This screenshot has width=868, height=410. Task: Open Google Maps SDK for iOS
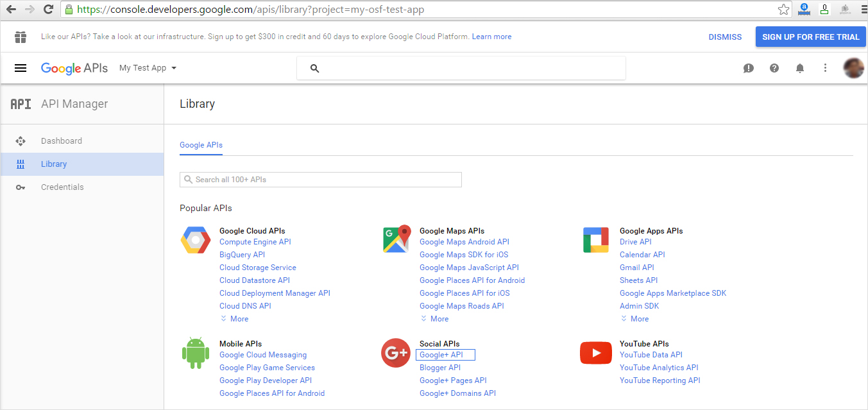click(464, 255)
